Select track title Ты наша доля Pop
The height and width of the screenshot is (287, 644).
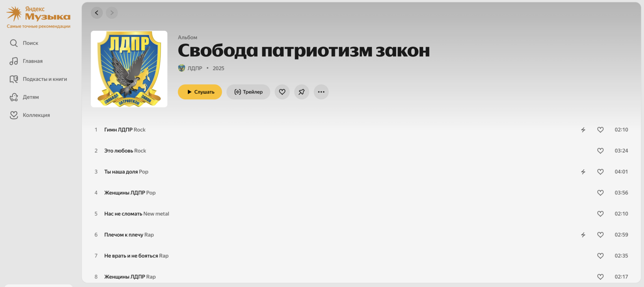click(x=127, y=172)
